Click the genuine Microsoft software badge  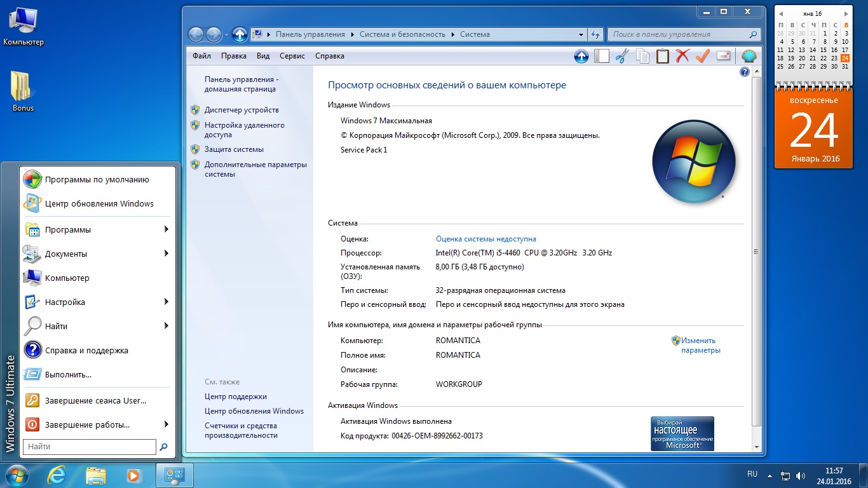682,433
